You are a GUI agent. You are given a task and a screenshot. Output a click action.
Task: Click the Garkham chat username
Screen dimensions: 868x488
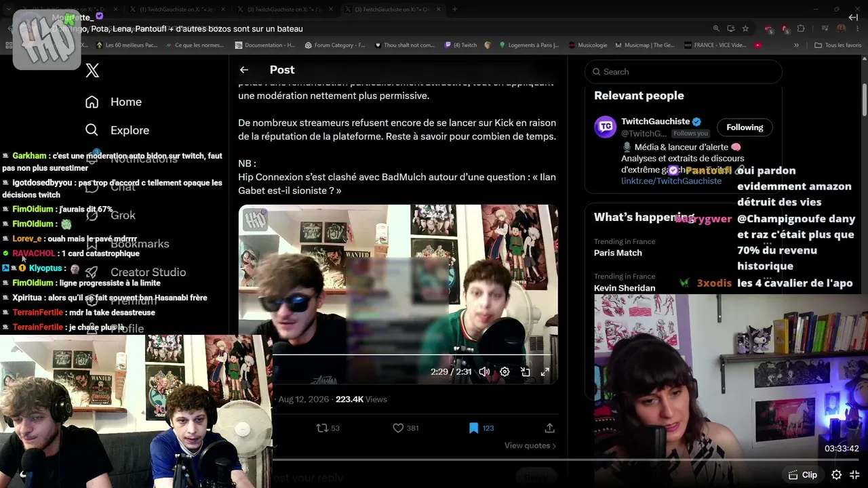(x=29, y=156)
